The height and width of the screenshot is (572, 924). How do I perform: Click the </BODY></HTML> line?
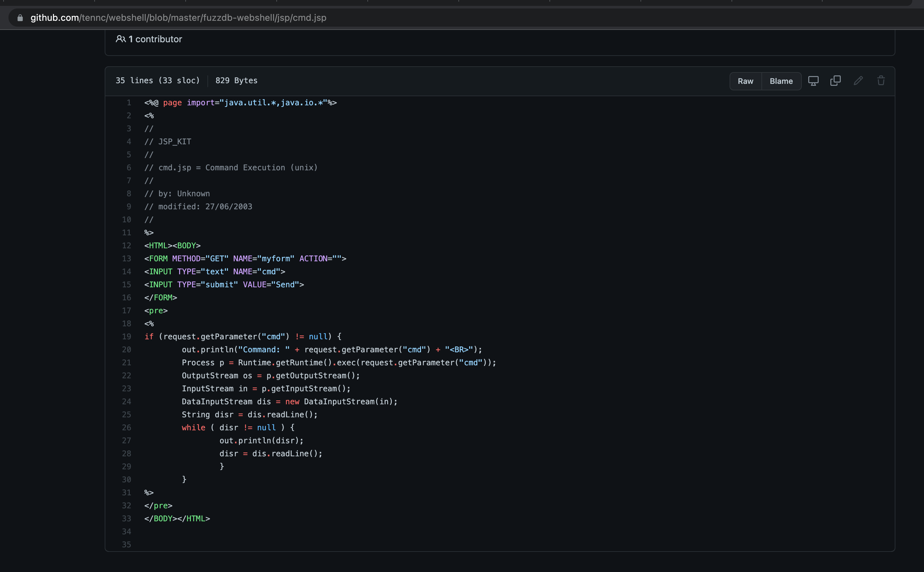[x=177, y=518]
